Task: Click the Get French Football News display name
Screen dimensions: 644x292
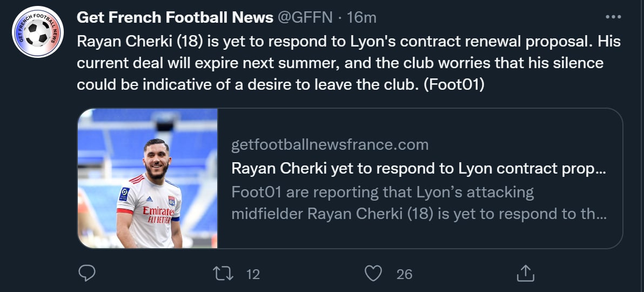Action: (175, 17)
